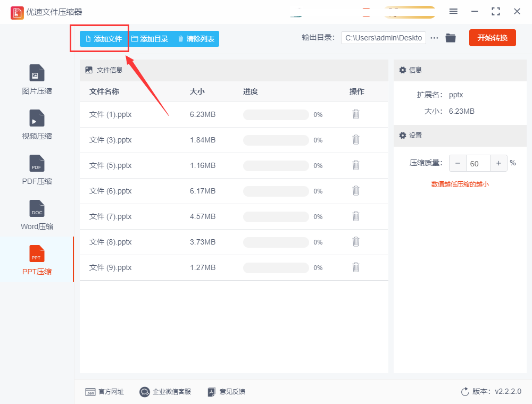This screenshot has height=404, width=532.
Task: Open the output folder icon
Action: [x=450, y=38]
